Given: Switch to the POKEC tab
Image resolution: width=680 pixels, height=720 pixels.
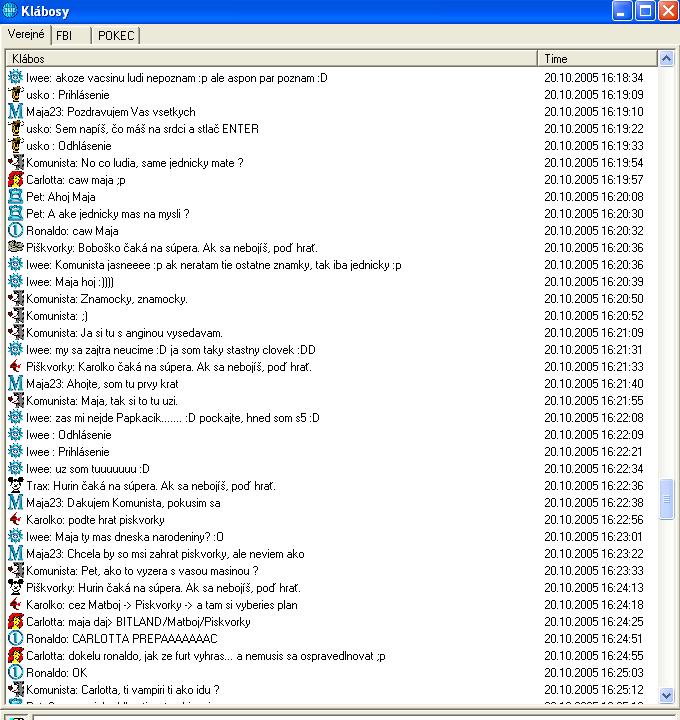Looking at the screenshot, I should (115, 36).
